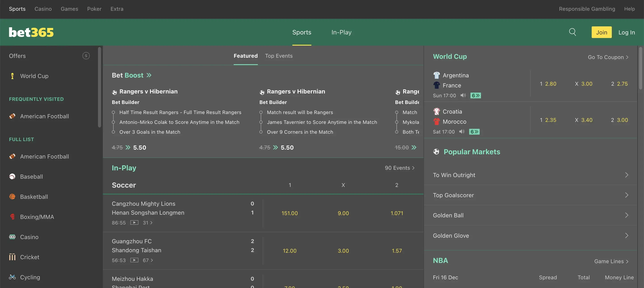
Task: Open the World Cup section heading
Action: point(450,57)
